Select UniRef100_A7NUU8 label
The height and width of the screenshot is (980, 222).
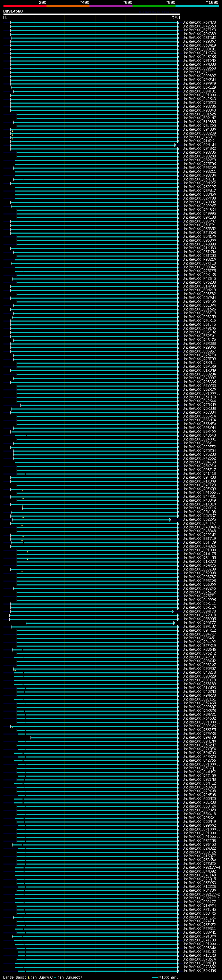point(199,65)
